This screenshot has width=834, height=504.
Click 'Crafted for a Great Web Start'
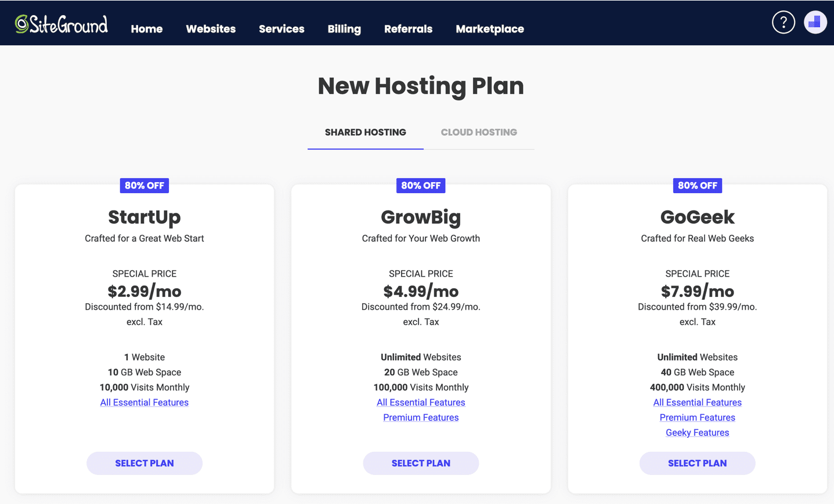coord(145,238)
